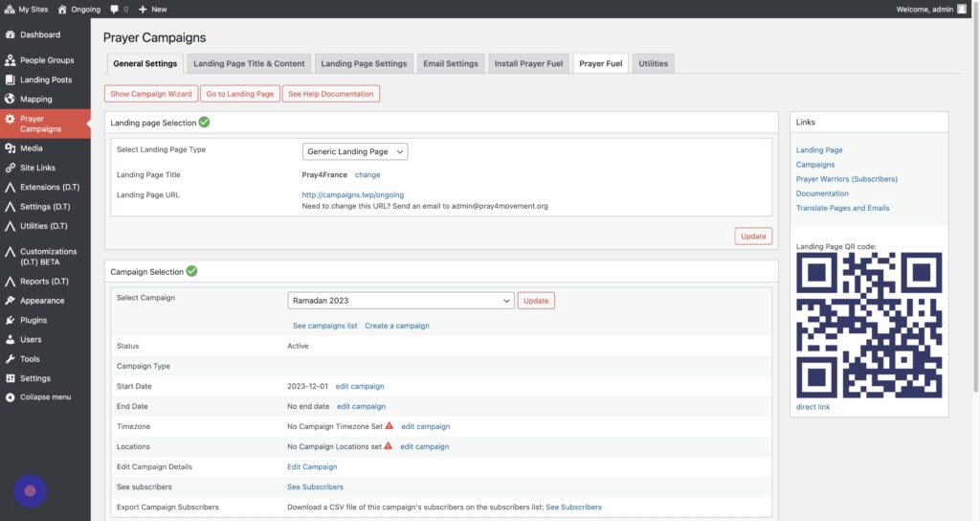This screenshot has height=521, width=980.
Task: Open Plugins via its plug icon
Action: [x=10, y=321]
